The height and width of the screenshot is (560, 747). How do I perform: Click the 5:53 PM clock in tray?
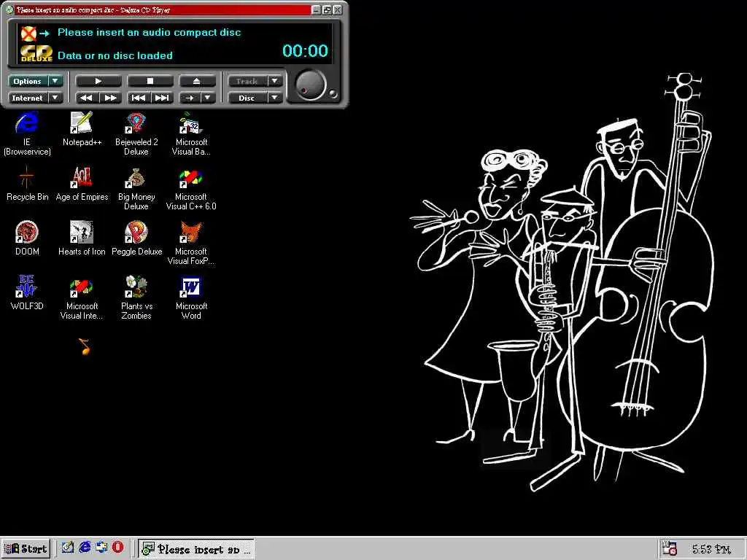point(711,549)
